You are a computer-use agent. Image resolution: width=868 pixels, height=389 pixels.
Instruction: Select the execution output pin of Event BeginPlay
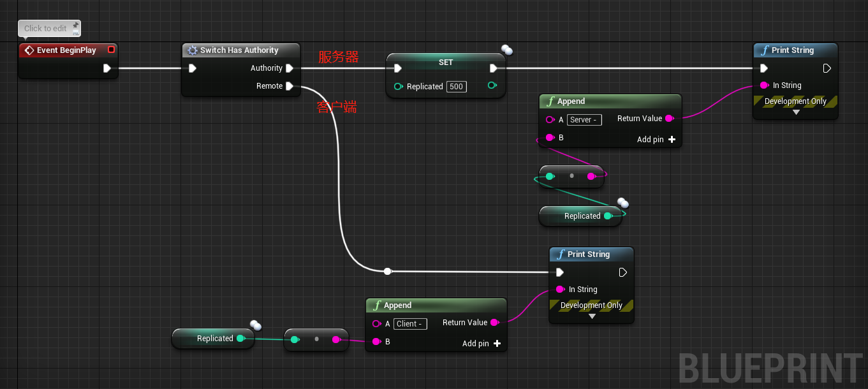pyautogui.click(x=107, y=68)
